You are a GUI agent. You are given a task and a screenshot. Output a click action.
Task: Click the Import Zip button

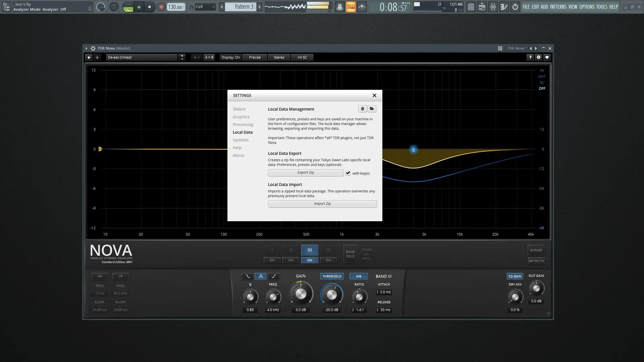pos(322,204)
